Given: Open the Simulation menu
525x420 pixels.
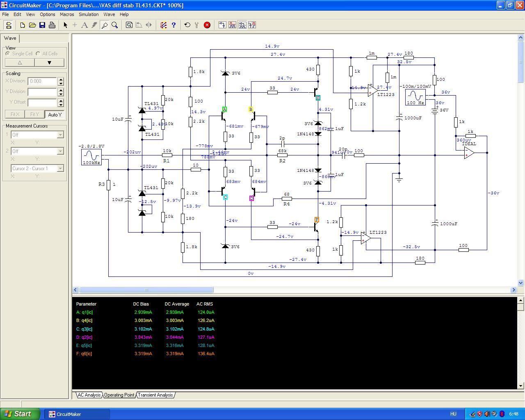Looking at the screenshot, I should click(89, 14).
